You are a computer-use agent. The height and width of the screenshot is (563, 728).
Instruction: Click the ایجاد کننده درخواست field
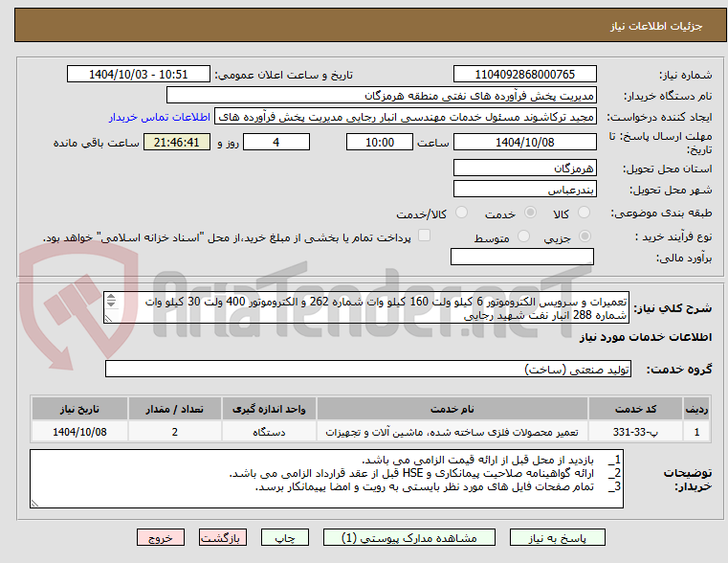pyautogui.click(x=406, y=117)
